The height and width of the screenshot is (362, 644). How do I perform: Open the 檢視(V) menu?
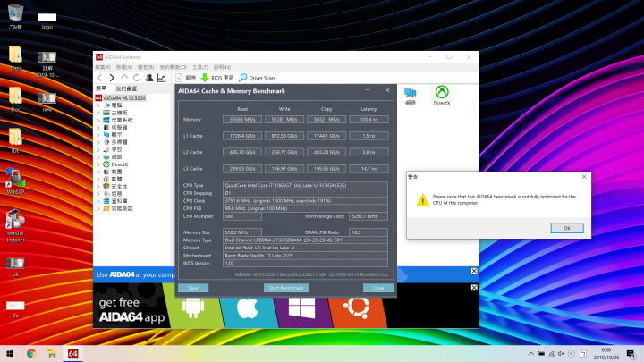[x=124, y=67]
